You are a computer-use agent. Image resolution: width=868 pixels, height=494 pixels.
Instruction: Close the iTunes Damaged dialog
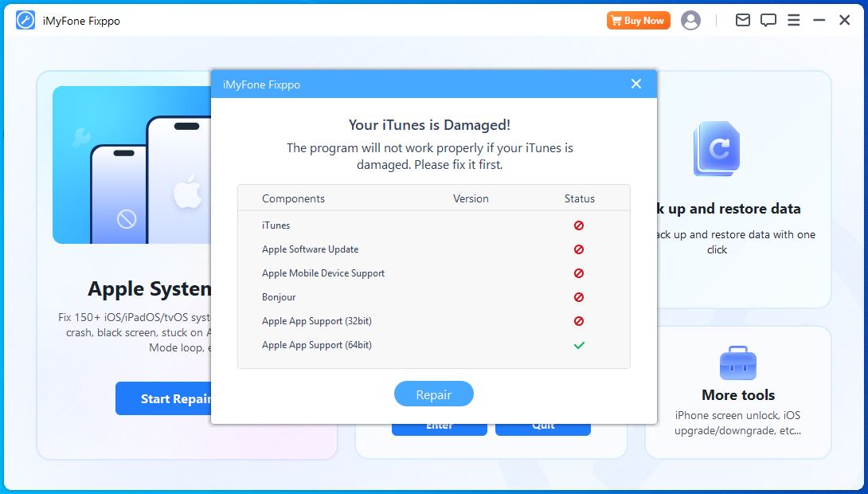point(636,84)
